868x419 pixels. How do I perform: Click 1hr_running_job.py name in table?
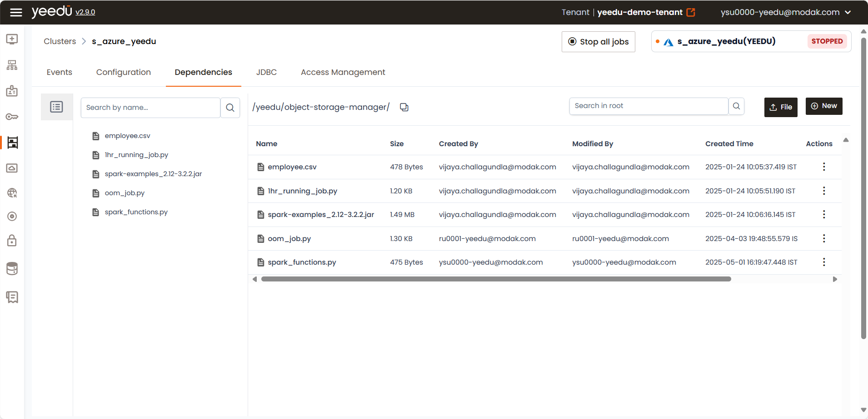coord(303,191)
